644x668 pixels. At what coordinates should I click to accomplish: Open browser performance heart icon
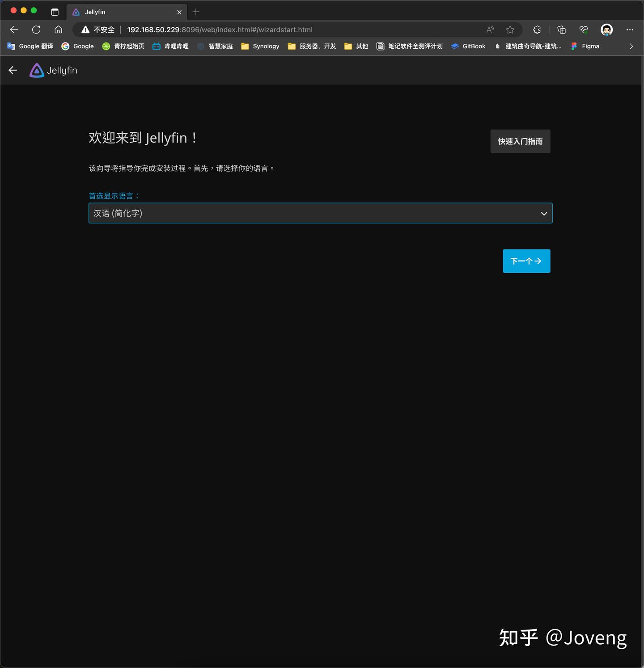[584, 30]
